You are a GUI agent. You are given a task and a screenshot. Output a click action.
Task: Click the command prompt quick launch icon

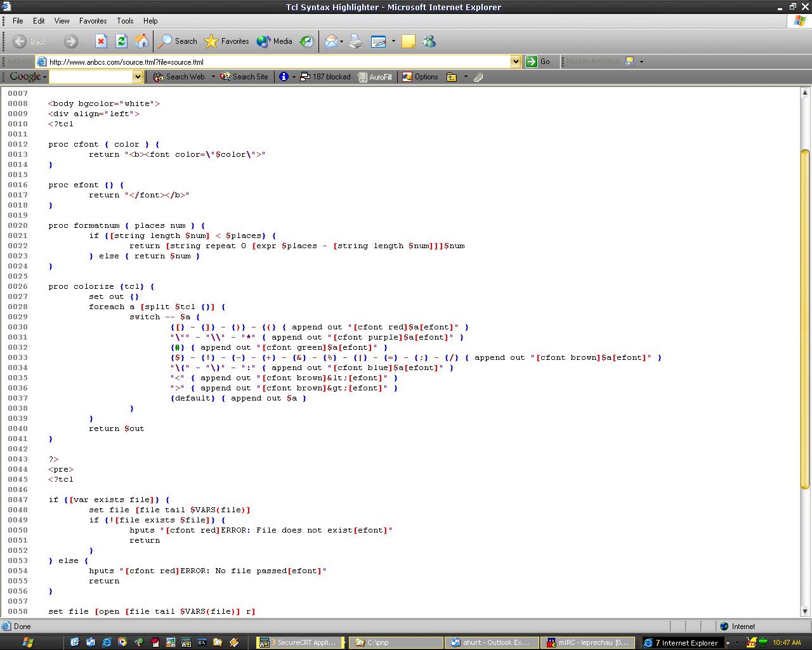pos(202,642)
